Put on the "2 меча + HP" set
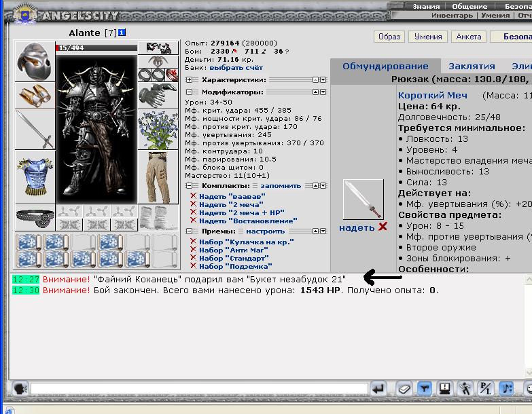The height and width of the screenshot is (414, 532). (242, 212)
